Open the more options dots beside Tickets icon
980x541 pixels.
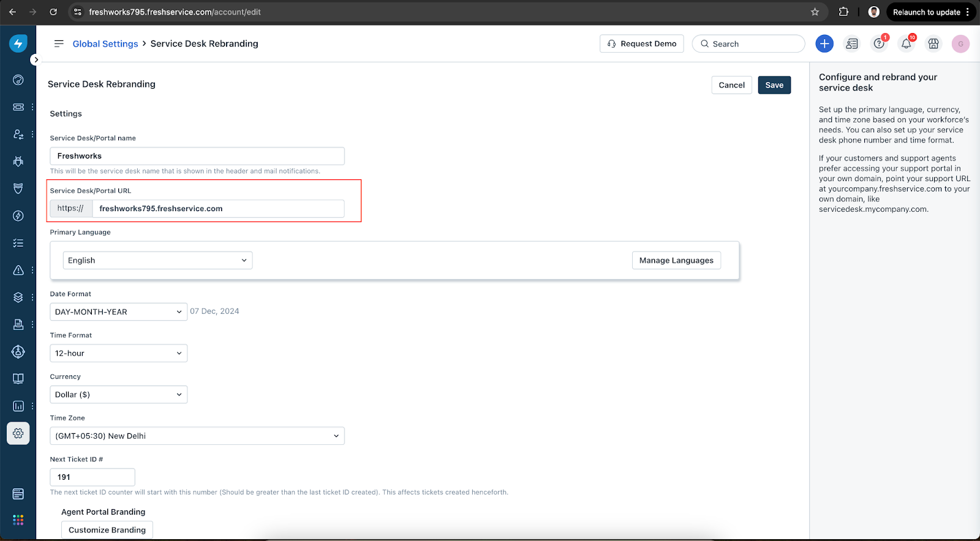[32, 106]
